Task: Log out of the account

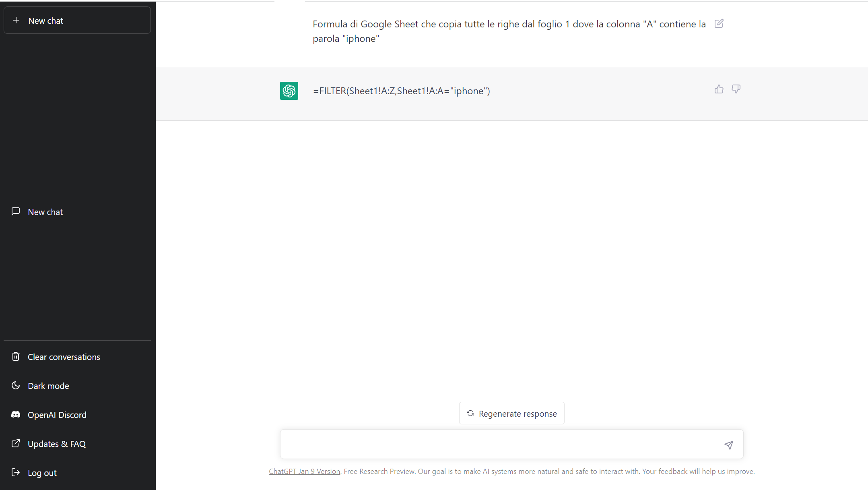Action: coord(42,473)
